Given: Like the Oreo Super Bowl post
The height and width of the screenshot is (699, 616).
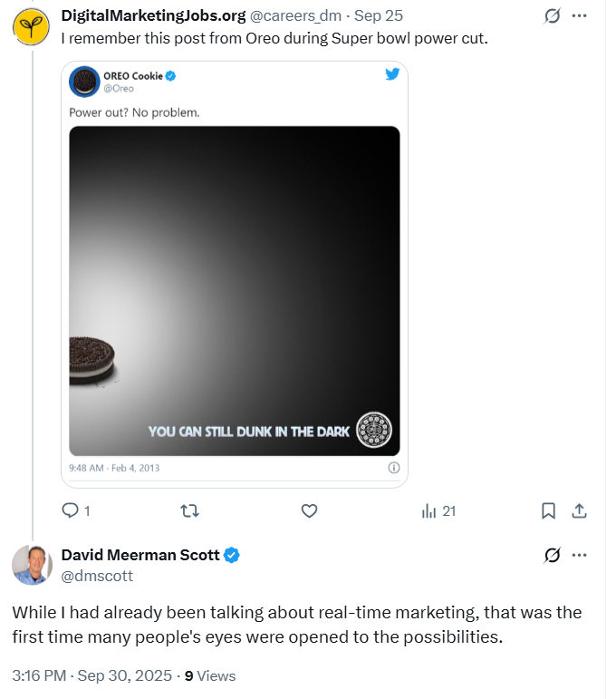Looking at the screenshot, I should point(309,511).
